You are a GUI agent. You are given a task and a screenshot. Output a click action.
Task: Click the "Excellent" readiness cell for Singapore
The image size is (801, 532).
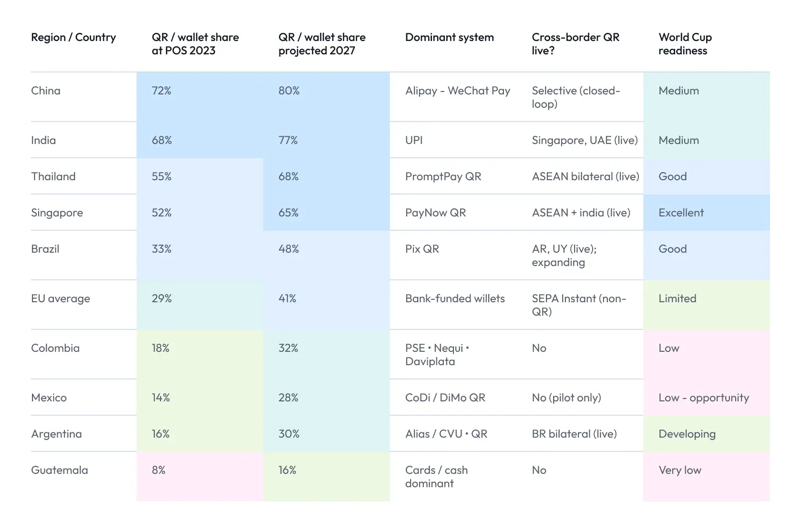tap(681, 213)
